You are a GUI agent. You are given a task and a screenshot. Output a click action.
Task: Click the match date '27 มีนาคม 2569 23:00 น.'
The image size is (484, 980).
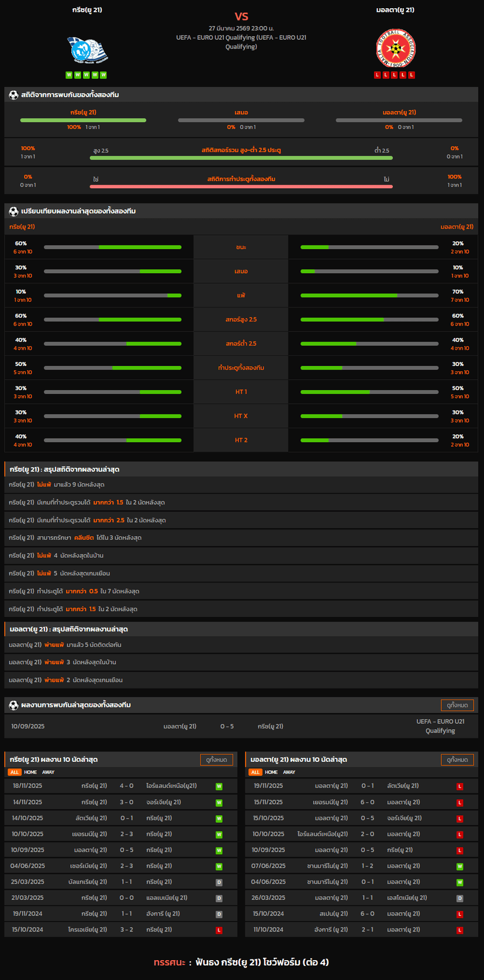coord(241,28)
